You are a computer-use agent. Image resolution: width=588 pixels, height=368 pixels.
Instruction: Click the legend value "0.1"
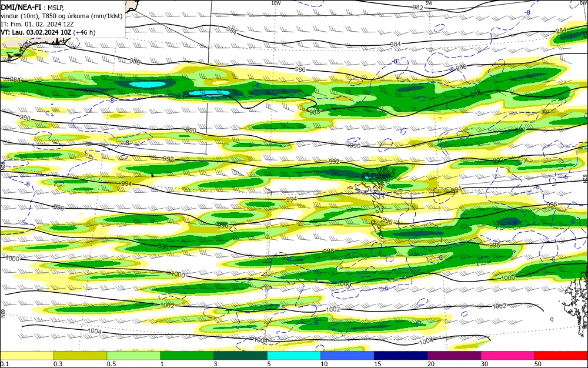[4, 364]
